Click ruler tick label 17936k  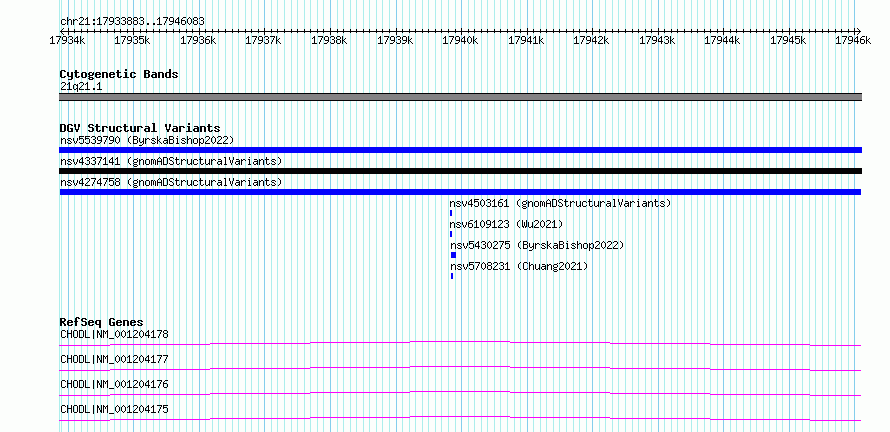[198, 40]
